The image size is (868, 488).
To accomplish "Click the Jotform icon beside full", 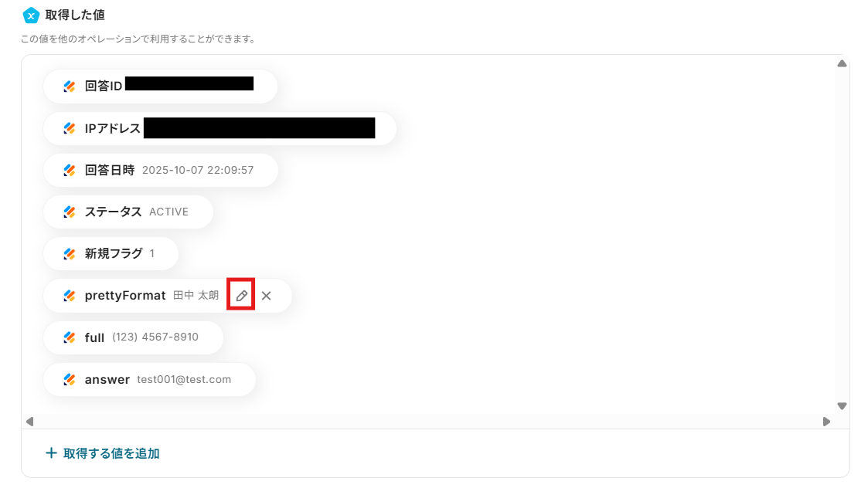I will [70, 337].
